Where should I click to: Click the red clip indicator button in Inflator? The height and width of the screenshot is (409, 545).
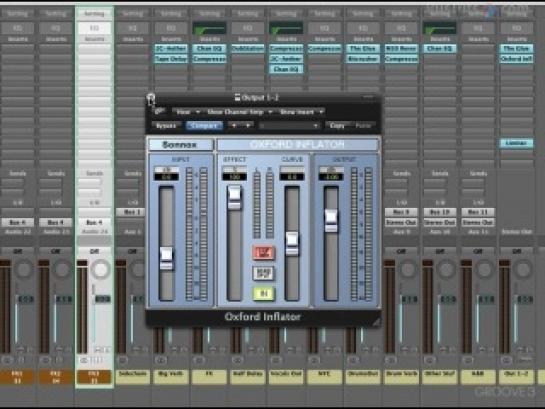click(x=263, y=253)
